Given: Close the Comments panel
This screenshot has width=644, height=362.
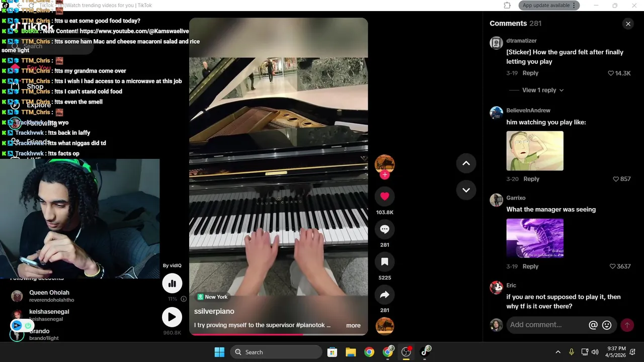Looking at the screenshot, I should (628, 24).
